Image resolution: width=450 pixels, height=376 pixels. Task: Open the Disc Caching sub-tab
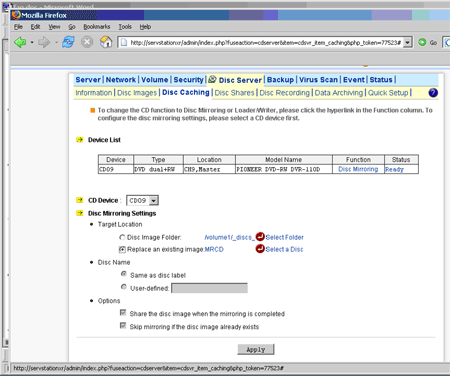tap(186, 92)
